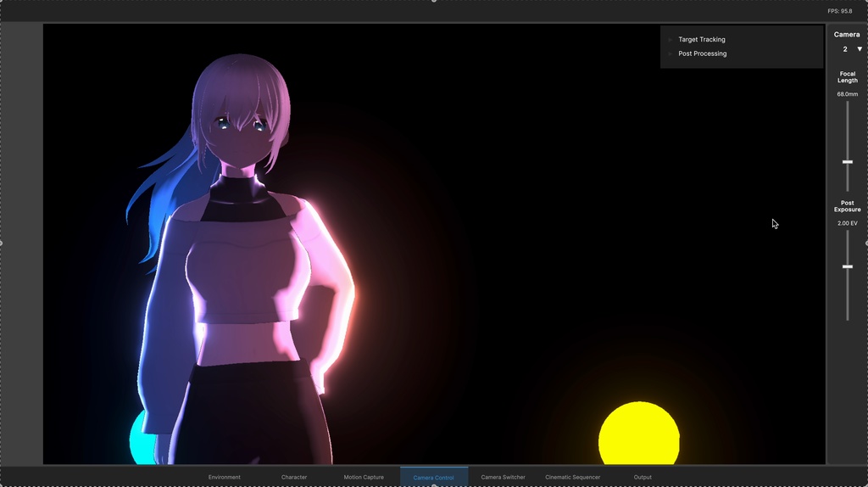Switch to the Environment tab

coord(224,477)
